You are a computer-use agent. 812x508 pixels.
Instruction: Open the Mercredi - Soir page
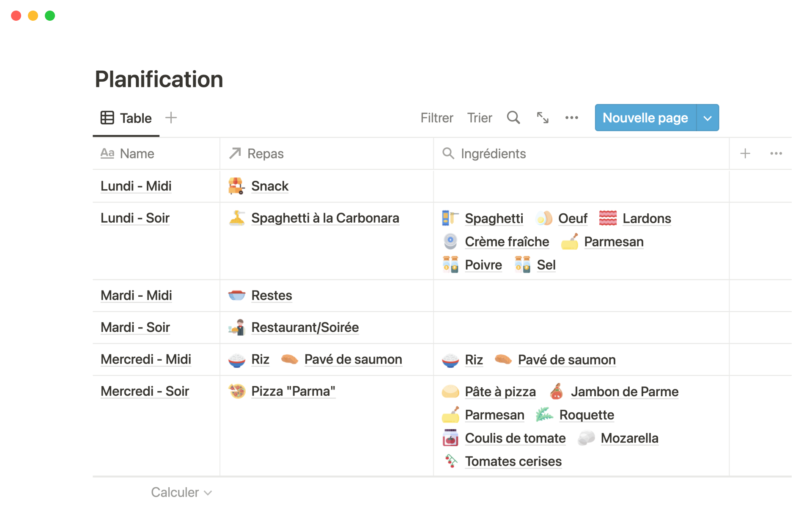click(x=145, y=391)
